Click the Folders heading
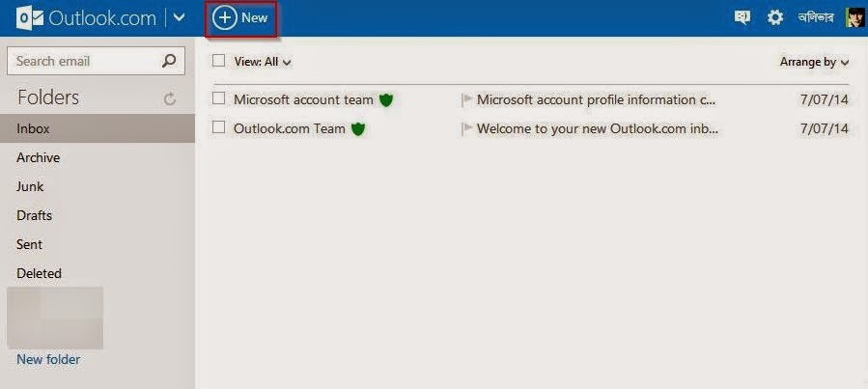This screenshot has width=868, height=389. pyautogui.click(x=48, y=97)
